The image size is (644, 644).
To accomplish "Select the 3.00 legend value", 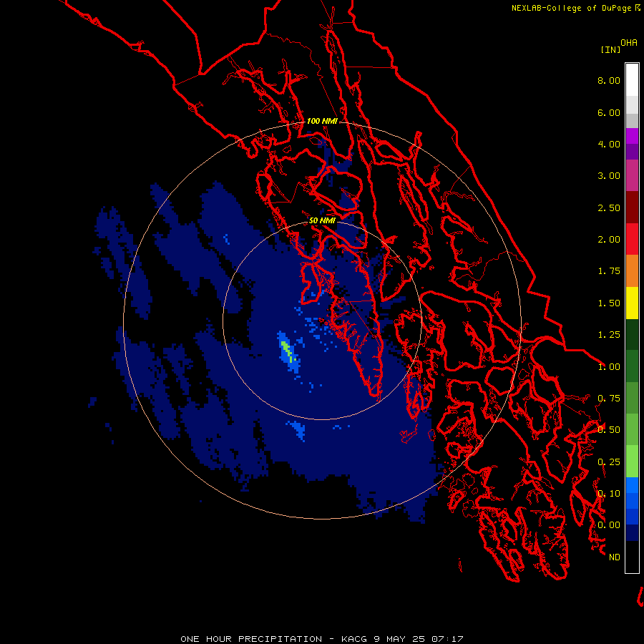I will click(609, 176).
